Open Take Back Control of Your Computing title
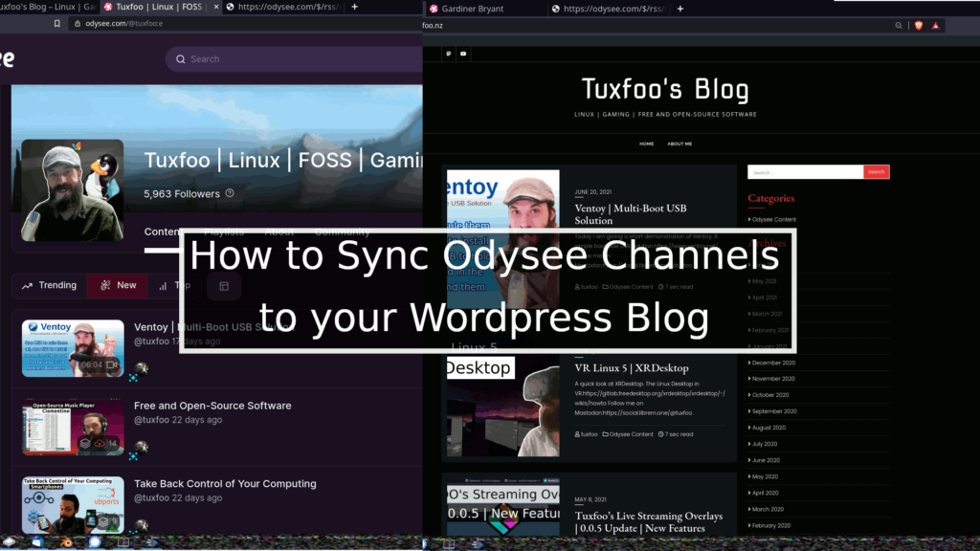 click(225, 484)
